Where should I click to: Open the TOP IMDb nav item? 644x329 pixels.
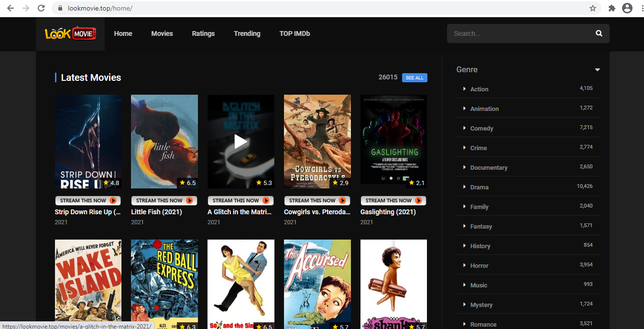pyautogui.click(x=295, y=33)
